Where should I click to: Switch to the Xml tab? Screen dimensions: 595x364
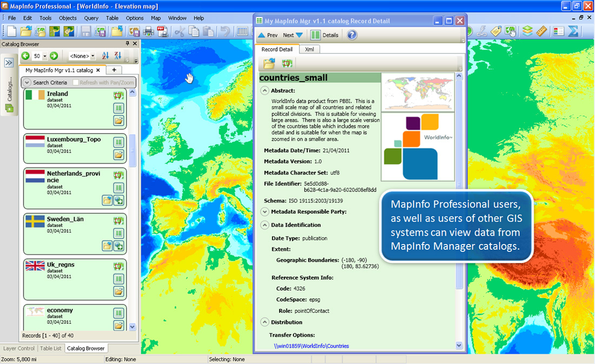[x=309, y=49]
